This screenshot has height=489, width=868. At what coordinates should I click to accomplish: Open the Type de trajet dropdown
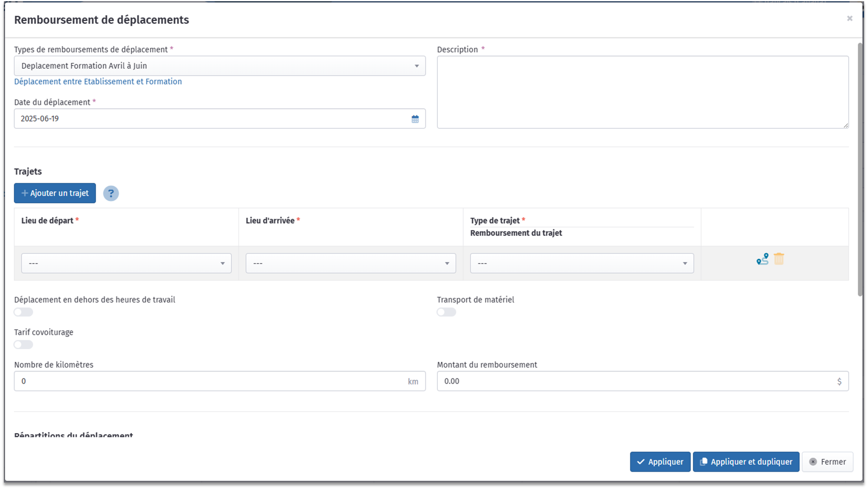(582, 263)
